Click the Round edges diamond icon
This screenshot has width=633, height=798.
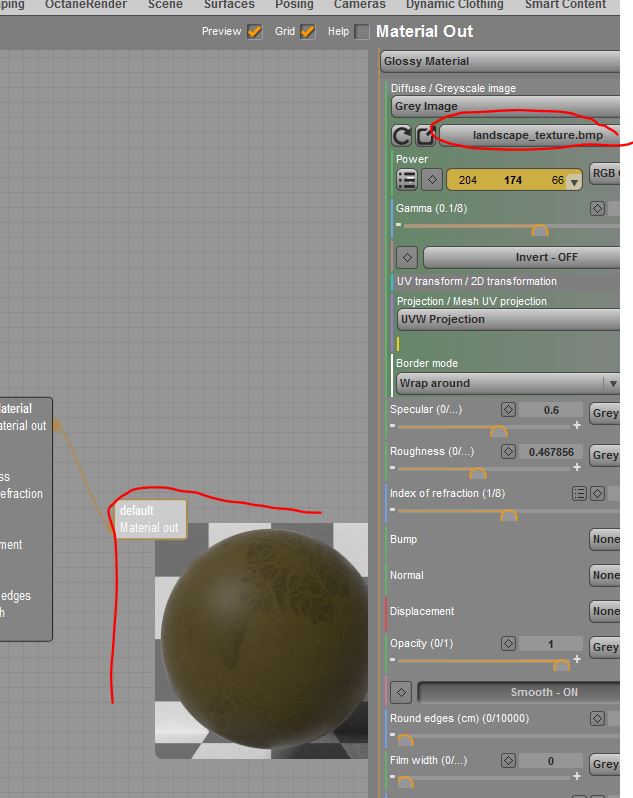coord(597,718)
